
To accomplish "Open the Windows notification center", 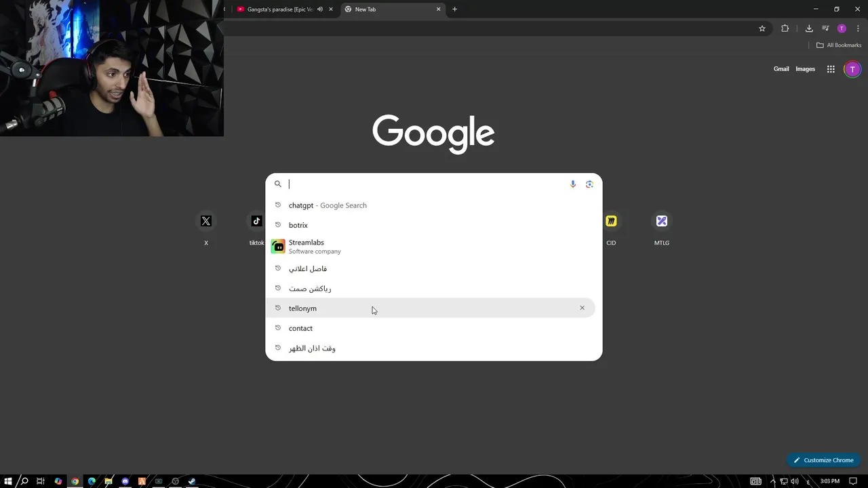I will tap(853, 481).
